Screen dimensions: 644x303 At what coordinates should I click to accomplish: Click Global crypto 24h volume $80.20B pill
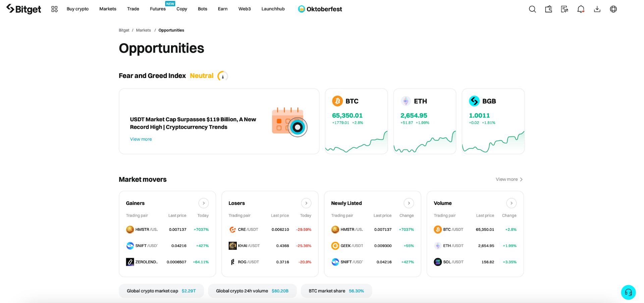tap(252, 291)
